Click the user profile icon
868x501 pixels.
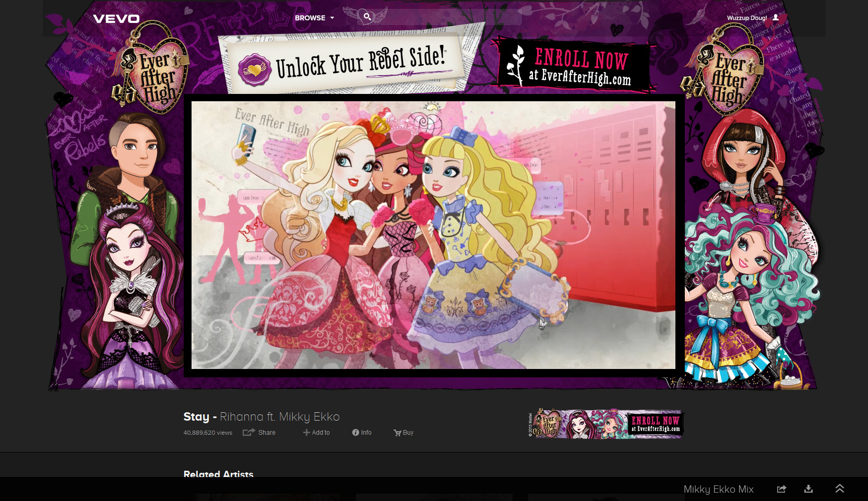click(776, 17)
